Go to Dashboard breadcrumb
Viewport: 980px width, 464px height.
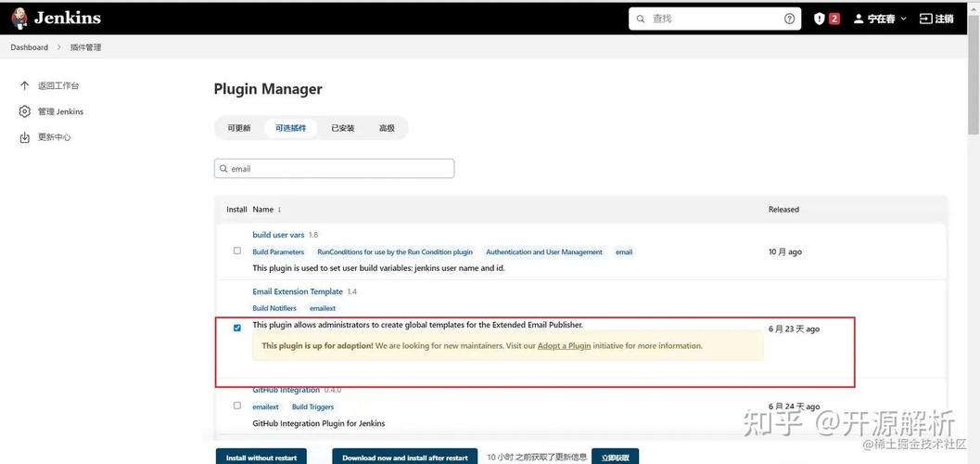coord(29,47)
